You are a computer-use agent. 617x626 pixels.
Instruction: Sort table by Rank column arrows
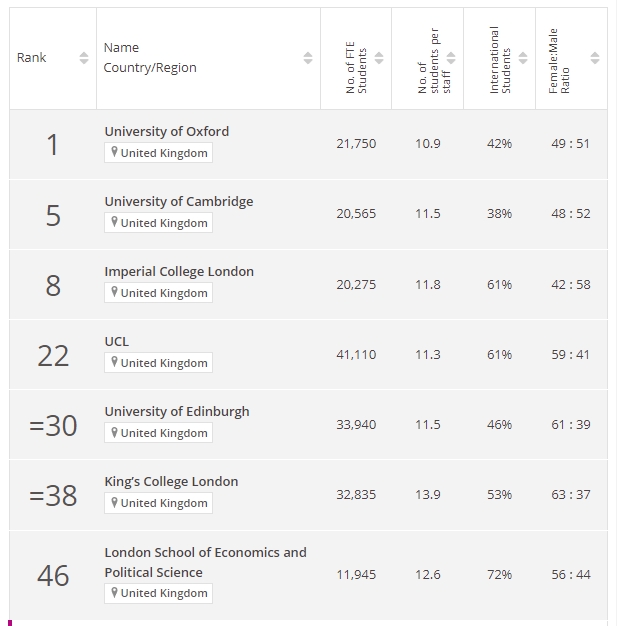click(x=84, y=58)
